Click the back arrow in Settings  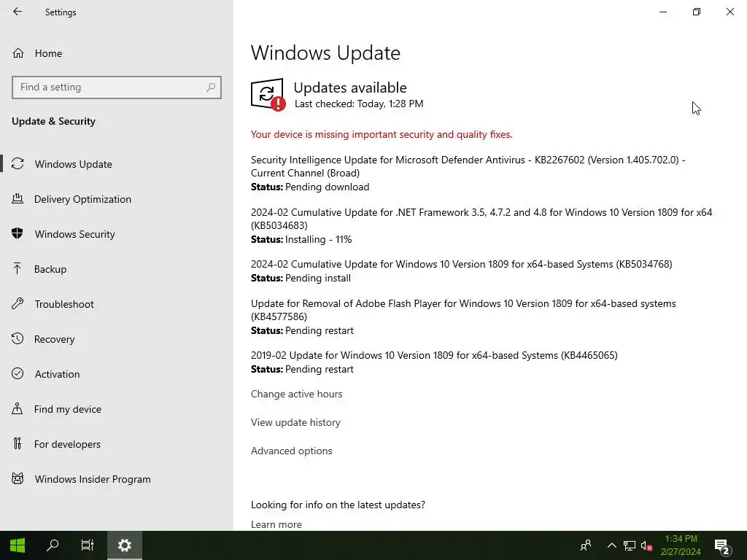(x=18, y=12)
